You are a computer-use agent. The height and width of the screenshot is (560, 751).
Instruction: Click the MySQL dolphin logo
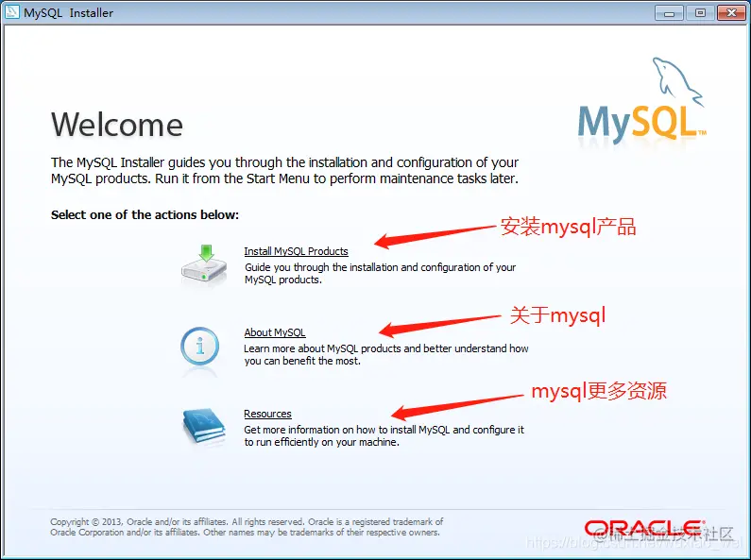click(x=641, y=101)
